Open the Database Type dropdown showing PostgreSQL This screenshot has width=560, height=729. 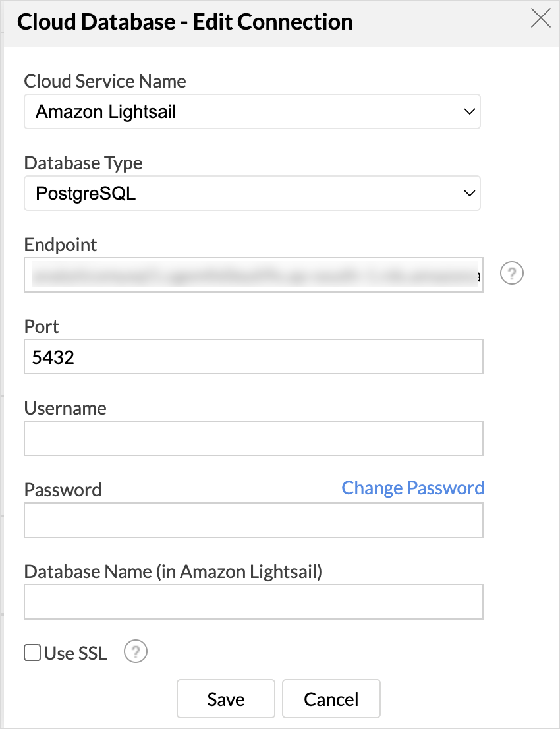[252, 193]
